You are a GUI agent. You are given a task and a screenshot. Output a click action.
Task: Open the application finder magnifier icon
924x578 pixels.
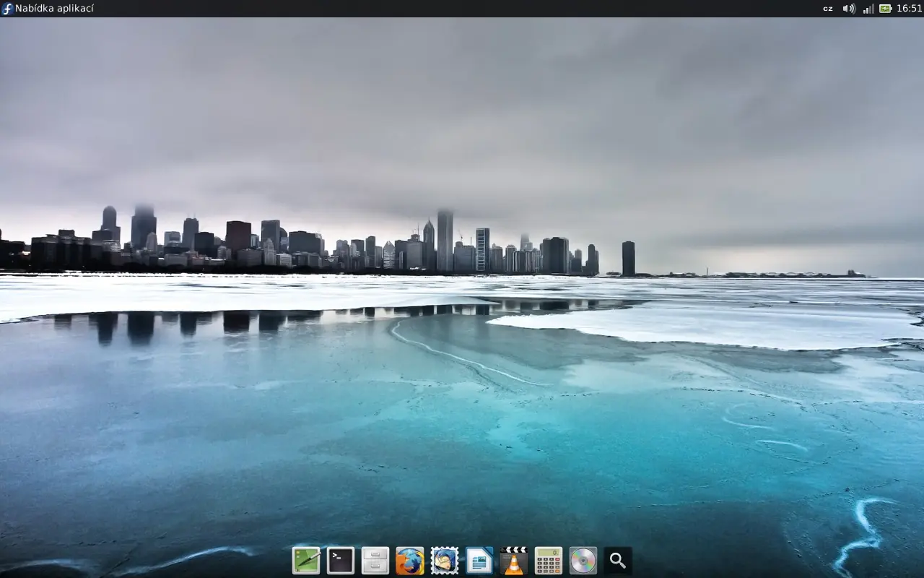(x=617, y=560)
